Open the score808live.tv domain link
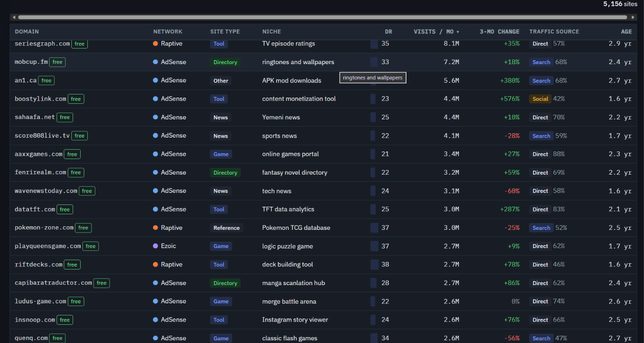 coord(42,136)
